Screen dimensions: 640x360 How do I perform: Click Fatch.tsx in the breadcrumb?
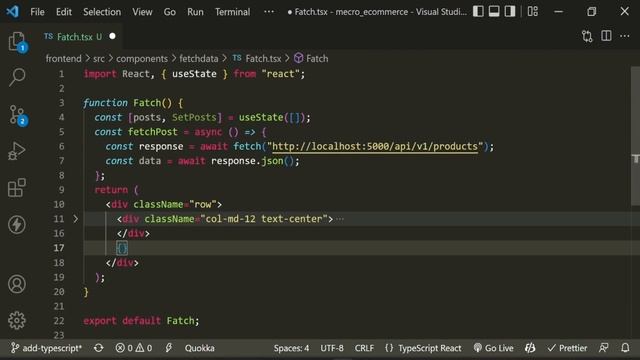tap(263, 59)
